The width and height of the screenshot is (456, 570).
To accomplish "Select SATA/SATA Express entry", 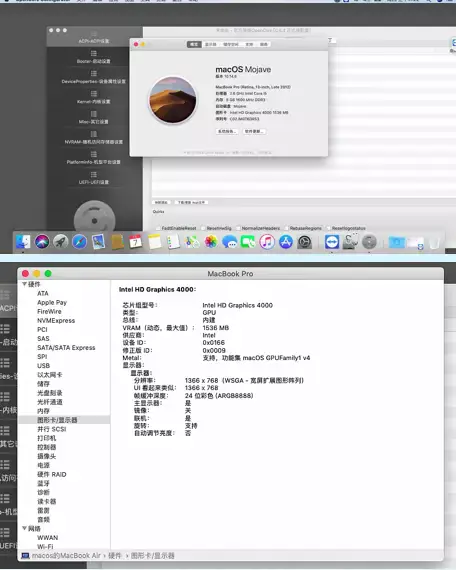I will click(66, 348).
